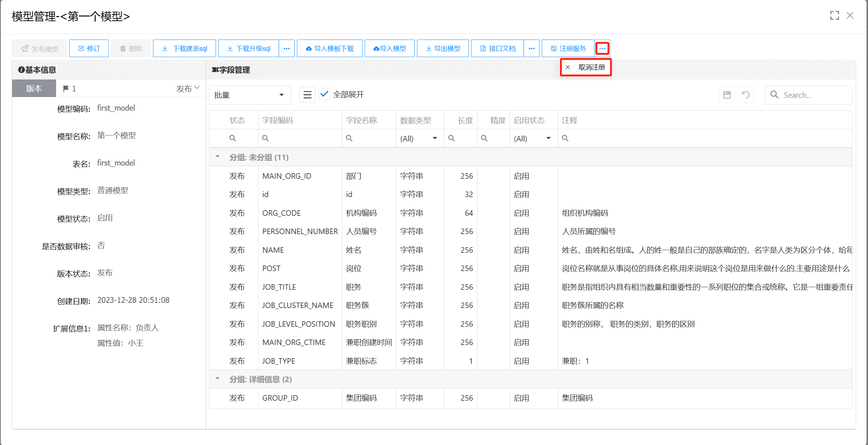Click the 修订 button

(89, 49)
